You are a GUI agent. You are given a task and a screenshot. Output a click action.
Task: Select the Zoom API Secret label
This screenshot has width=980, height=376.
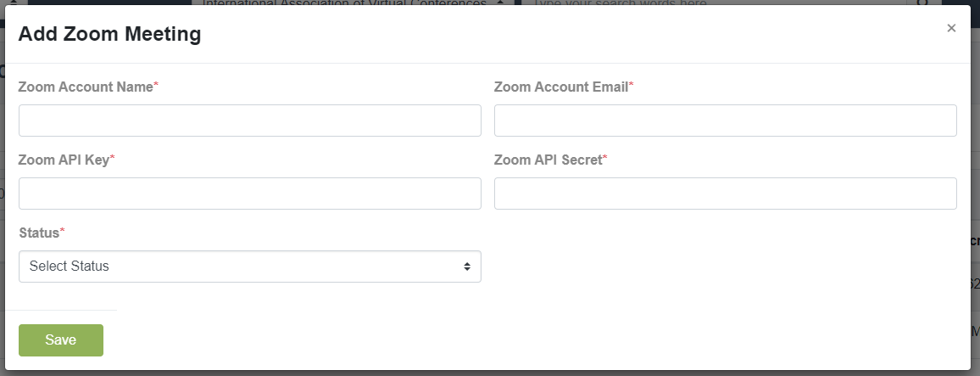(548, 160)
